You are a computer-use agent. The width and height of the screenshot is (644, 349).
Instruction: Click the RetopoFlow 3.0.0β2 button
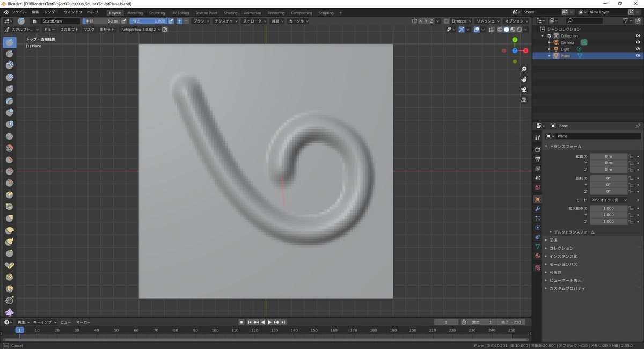(x=140, y=30)
